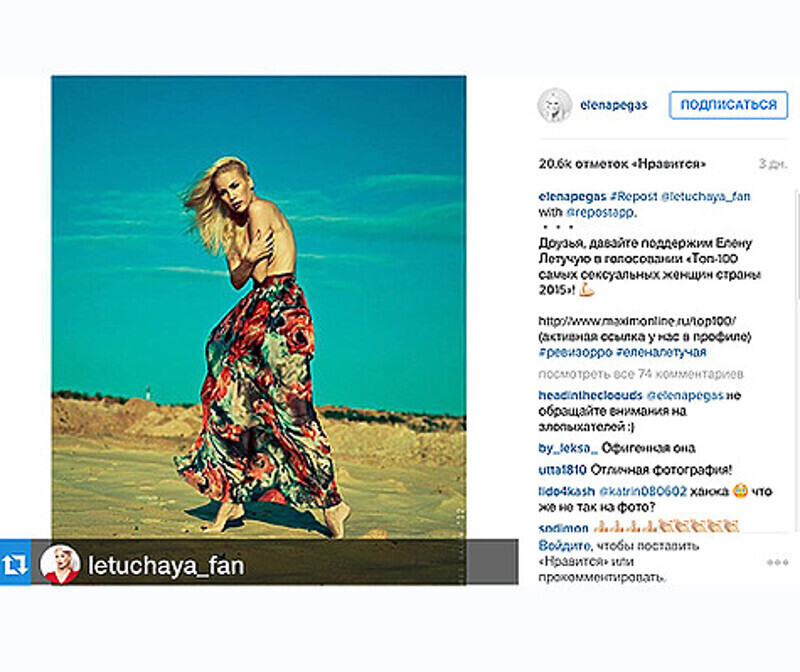Image resolution: width=800 pixels, height=672 pixels.
Task: Expand to view all 74 comments
Action: tap(641, 374)
